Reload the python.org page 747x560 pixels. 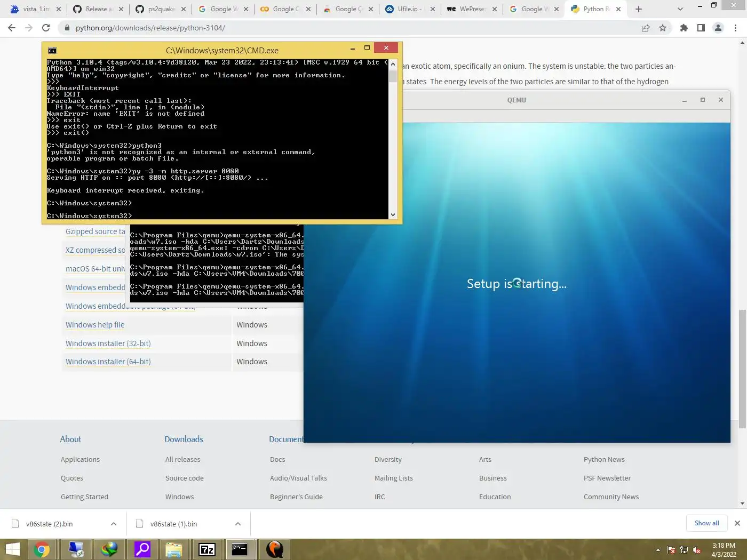coord(46,28)
